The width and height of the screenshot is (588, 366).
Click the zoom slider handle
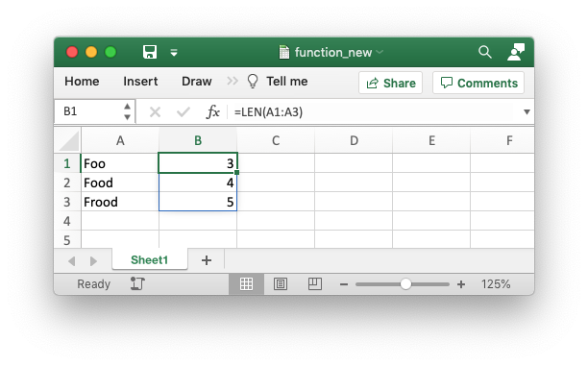405,284
